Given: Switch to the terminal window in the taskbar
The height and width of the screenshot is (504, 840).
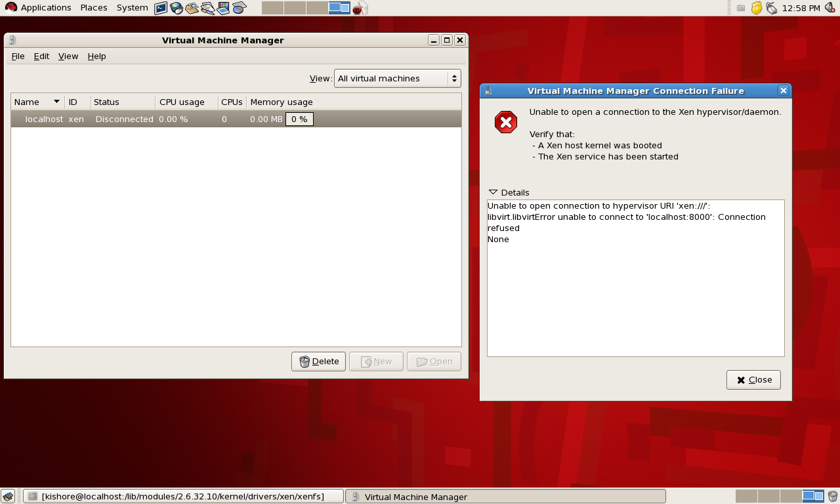Looking at the screenshot, I should (x=183, y=496).
